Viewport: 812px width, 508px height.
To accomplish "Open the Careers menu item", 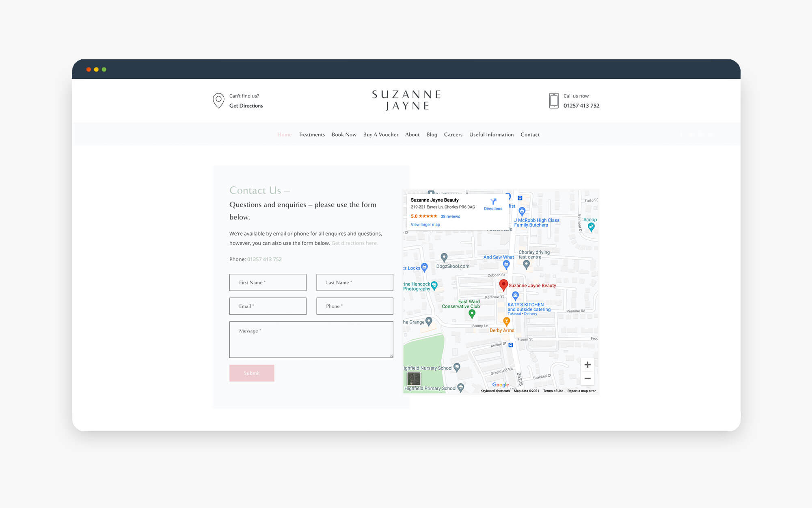I will point(453,135).
